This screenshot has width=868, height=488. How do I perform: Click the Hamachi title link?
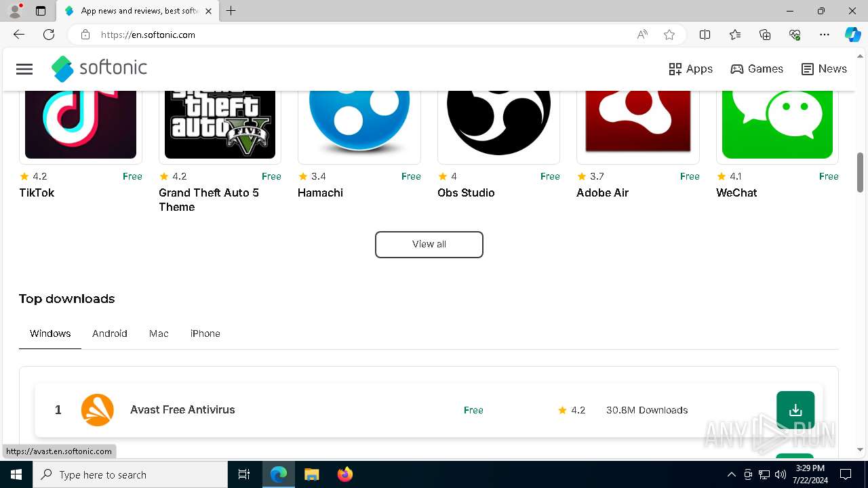[320, 192]
